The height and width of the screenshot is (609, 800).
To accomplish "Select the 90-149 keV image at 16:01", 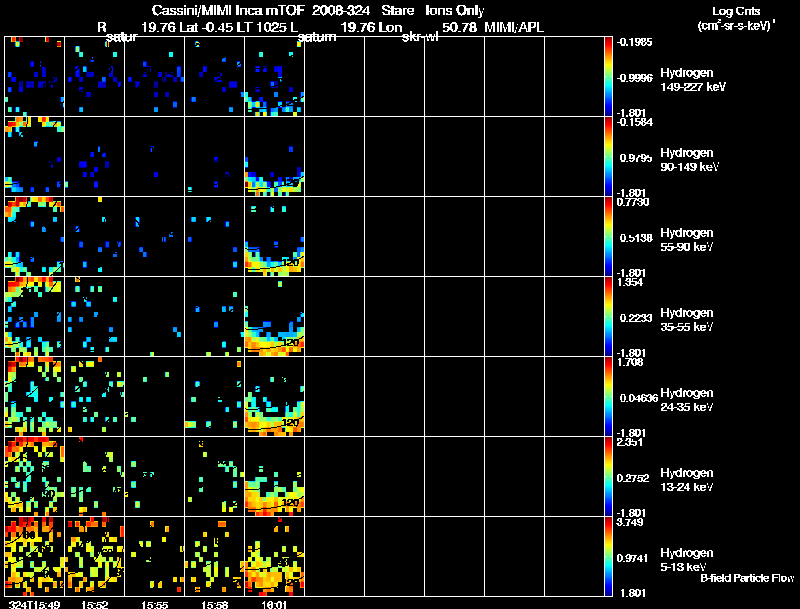I will [x=274, y=157].
